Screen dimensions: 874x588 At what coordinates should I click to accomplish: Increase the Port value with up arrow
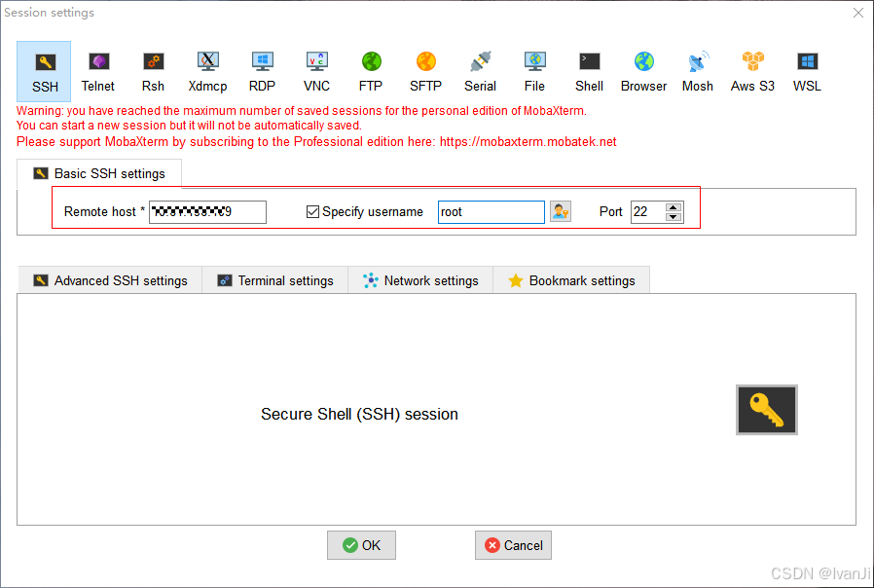[674, 207]
